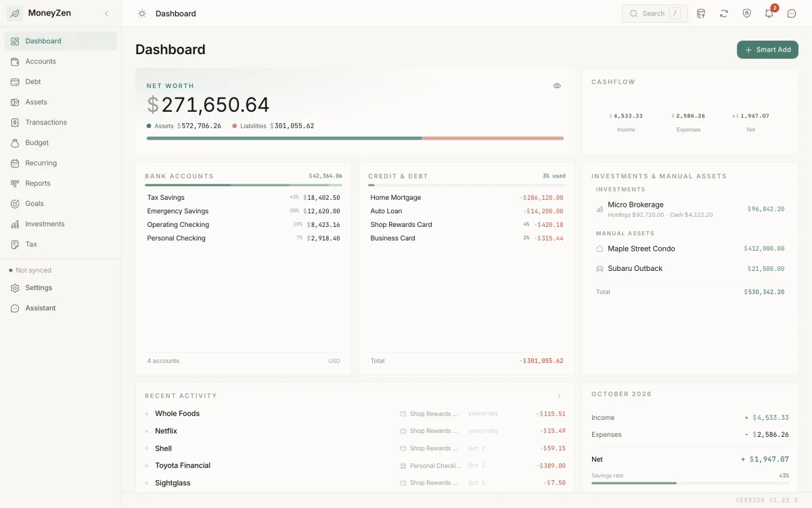The width and height of the screenshot is (812, 508).
Task: Click the Reports chart icon
Action: click(x=15, y=184)
